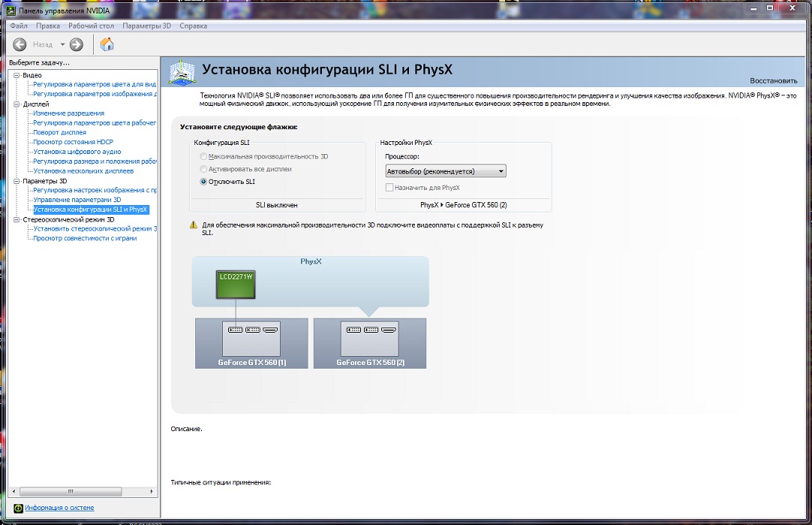Open 'Установка цифрового аудио' task

coord(77,151)
